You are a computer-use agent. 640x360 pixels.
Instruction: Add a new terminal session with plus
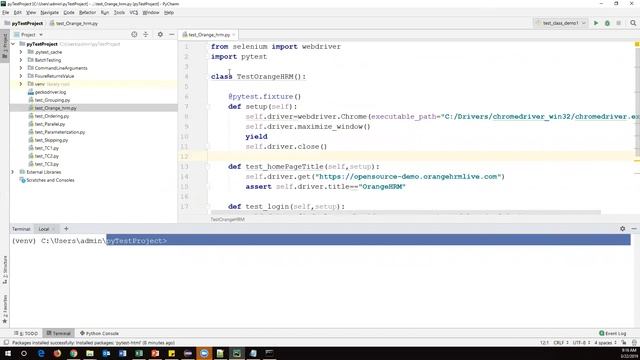[66, 229]
